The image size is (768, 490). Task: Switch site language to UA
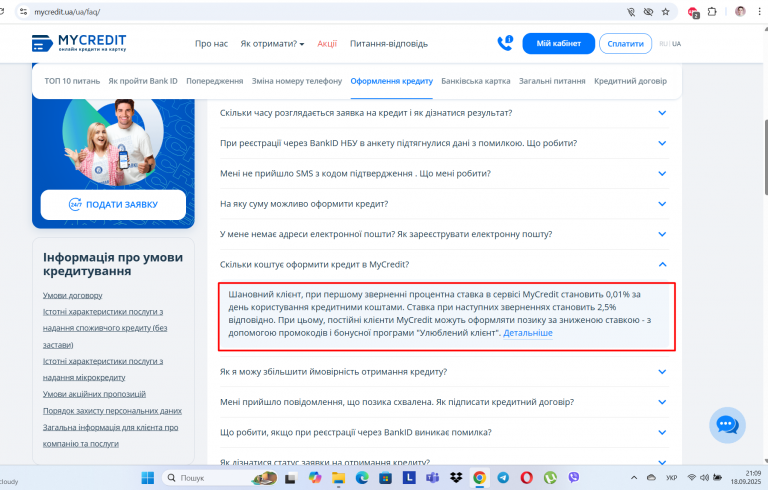point(676,44)
